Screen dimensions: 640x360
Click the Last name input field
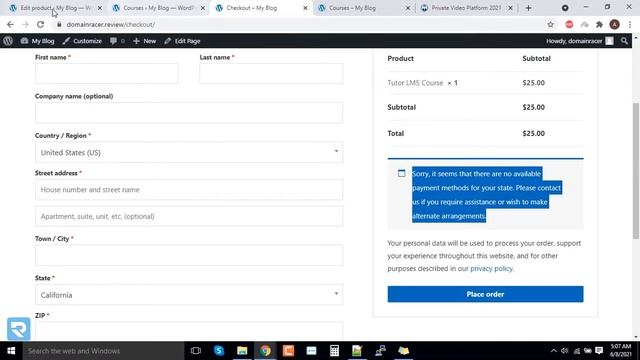click(271, 73)
